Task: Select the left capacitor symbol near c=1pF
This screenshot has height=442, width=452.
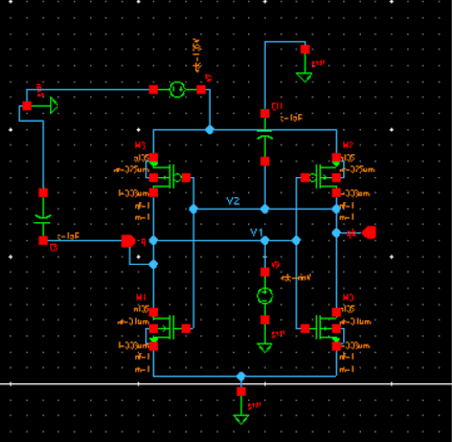Action: (43, 219)
